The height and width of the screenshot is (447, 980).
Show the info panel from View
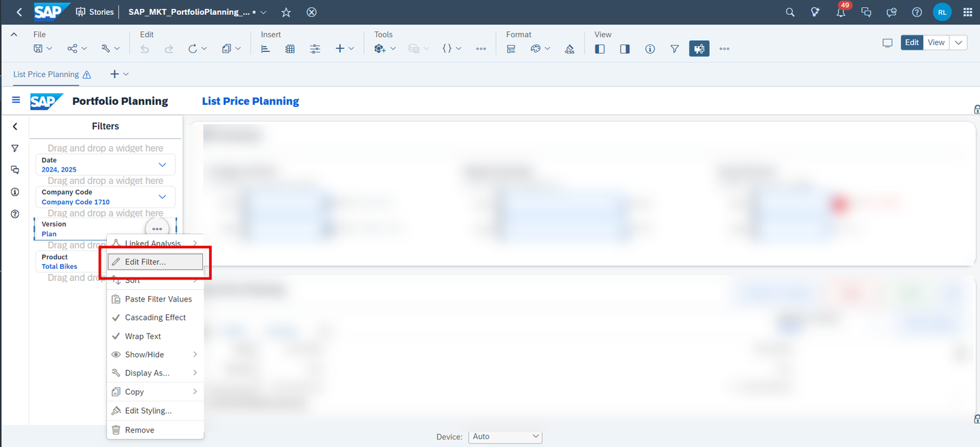click(x=650, y=49)
